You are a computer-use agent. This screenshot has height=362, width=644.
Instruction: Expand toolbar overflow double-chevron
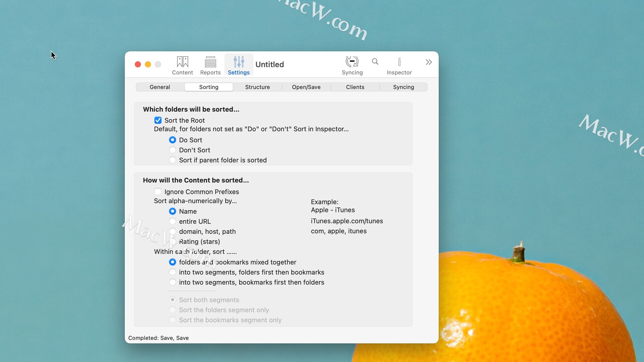pyautogui.click(x=429, y=62)
